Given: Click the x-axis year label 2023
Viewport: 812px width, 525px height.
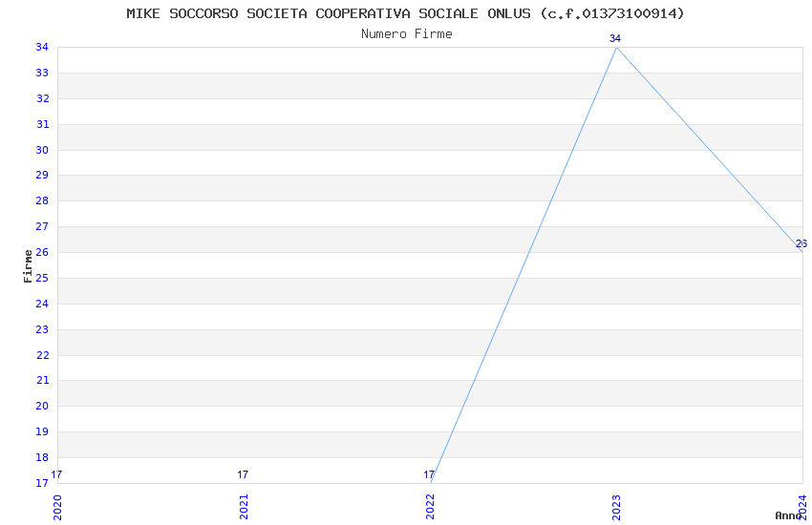Looking at the screenshot, I should point(616,507).
